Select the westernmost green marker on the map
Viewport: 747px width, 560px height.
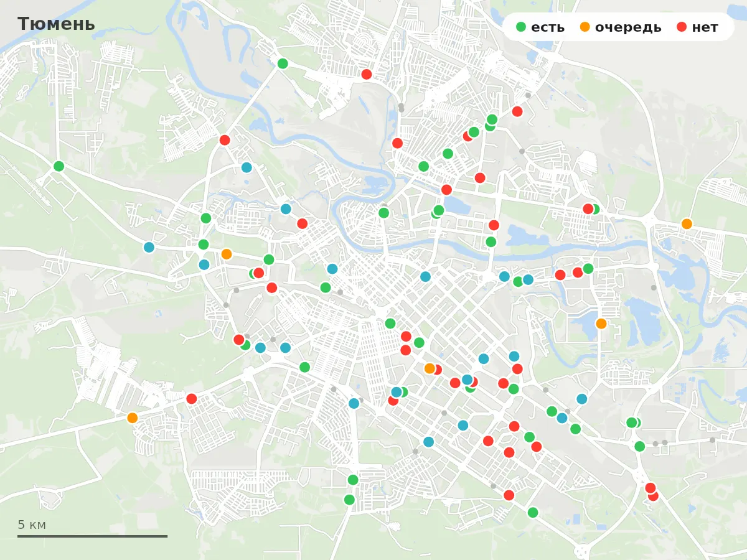[x=59, y=166]
